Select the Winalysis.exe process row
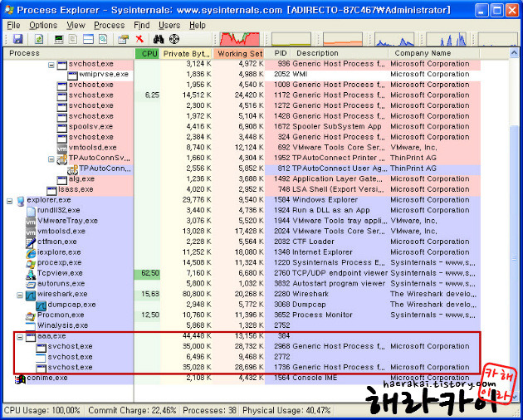This screenshot has height=420, width=523. (x=242, y=325)
